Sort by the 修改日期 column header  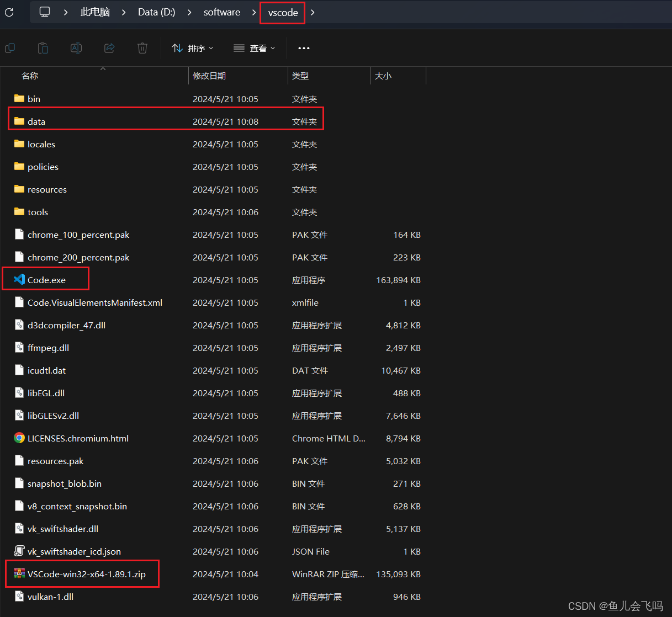tap(209, 76)
